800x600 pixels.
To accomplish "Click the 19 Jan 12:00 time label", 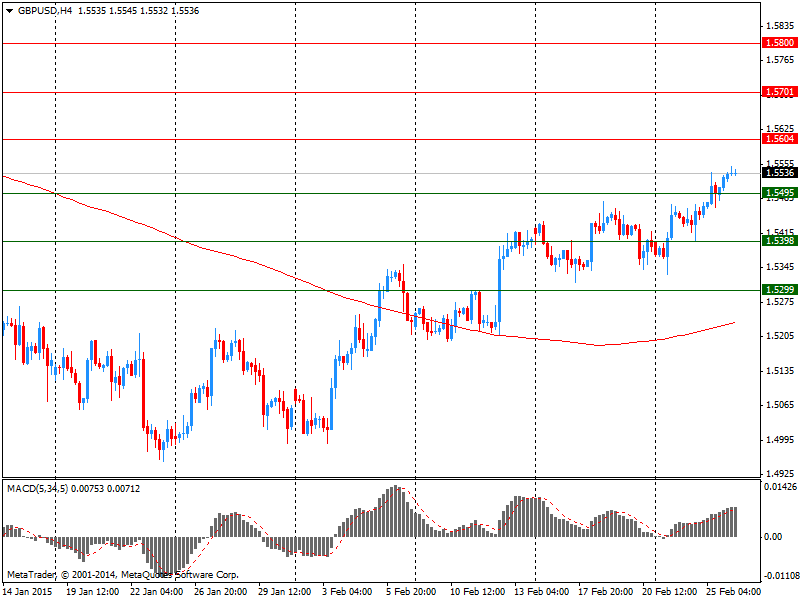I will coord(93,592).
